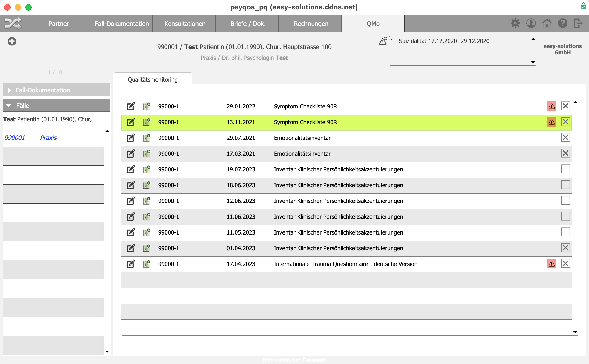
Task: Select date 01.04.2023 in table
Action: click(241, 248)
